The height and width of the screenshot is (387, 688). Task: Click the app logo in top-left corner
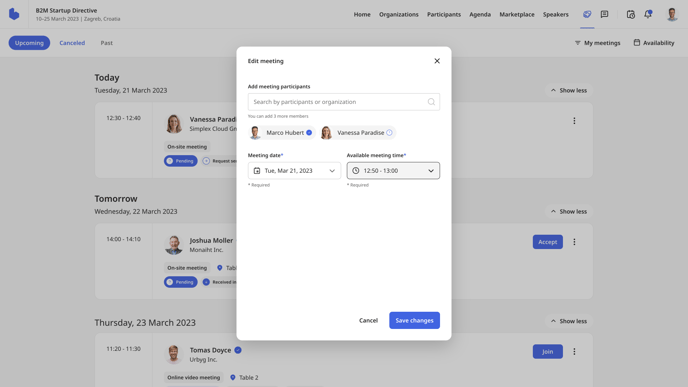pyautogui.click(x=14, y=14)
